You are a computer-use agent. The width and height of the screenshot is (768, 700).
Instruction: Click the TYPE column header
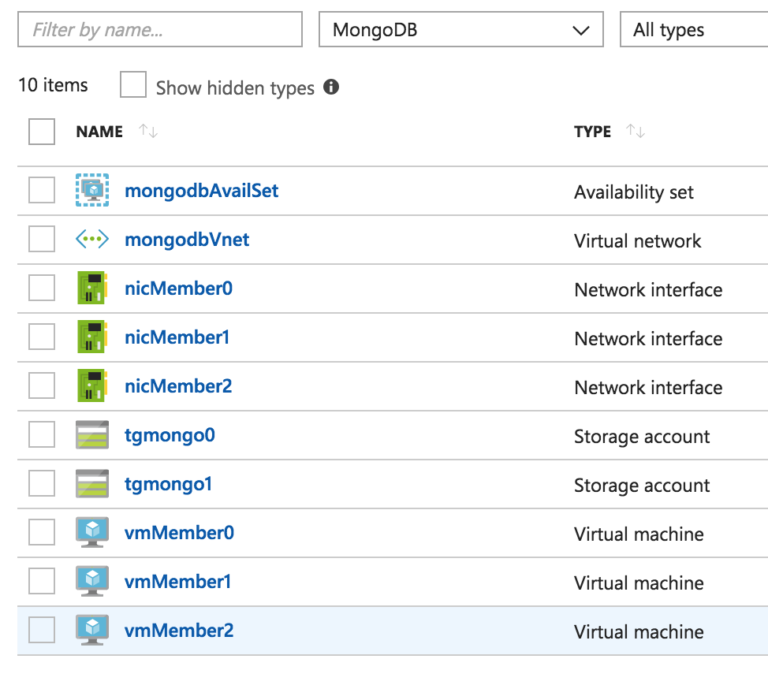coord(593,131)
